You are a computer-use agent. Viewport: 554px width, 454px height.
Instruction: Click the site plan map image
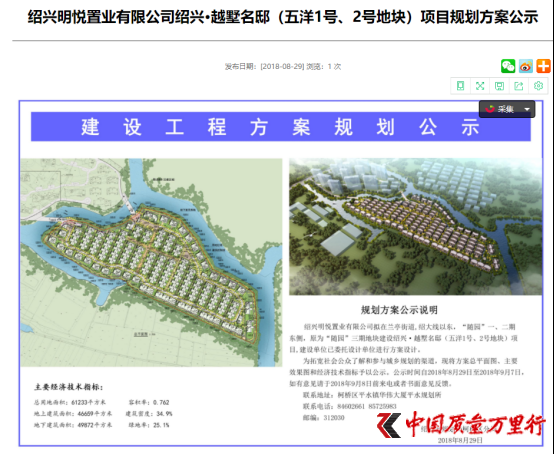pos(151,263)
